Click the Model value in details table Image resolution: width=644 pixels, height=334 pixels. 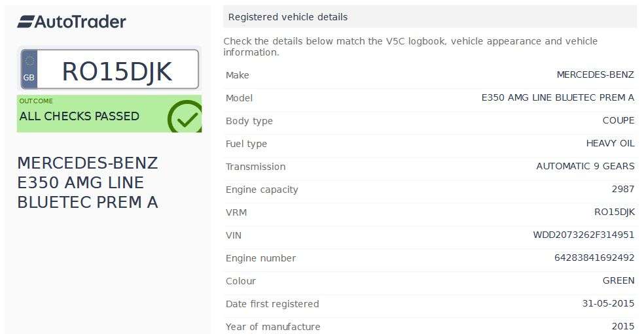click(558, 98)
